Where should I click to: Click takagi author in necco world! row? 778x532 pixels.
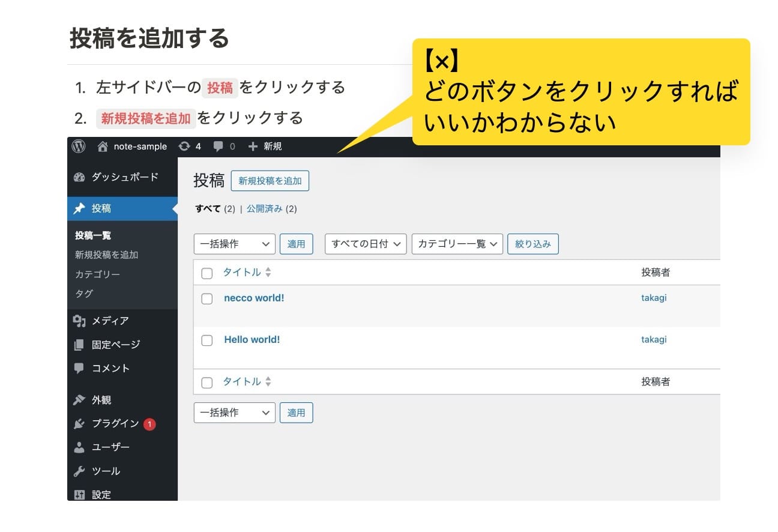(x=654, y=298)
